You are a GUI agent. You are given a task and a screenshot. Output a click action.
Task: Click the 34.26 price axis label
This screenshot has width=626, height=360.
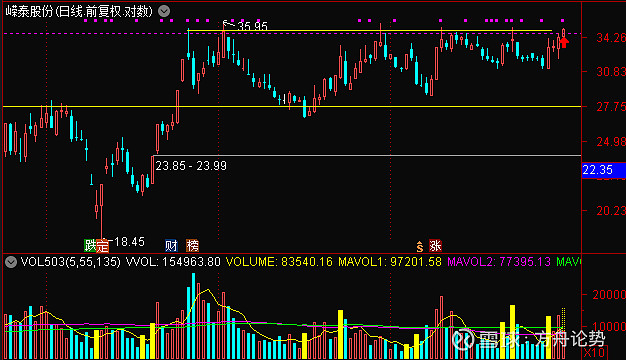click(x=611, y=38)
